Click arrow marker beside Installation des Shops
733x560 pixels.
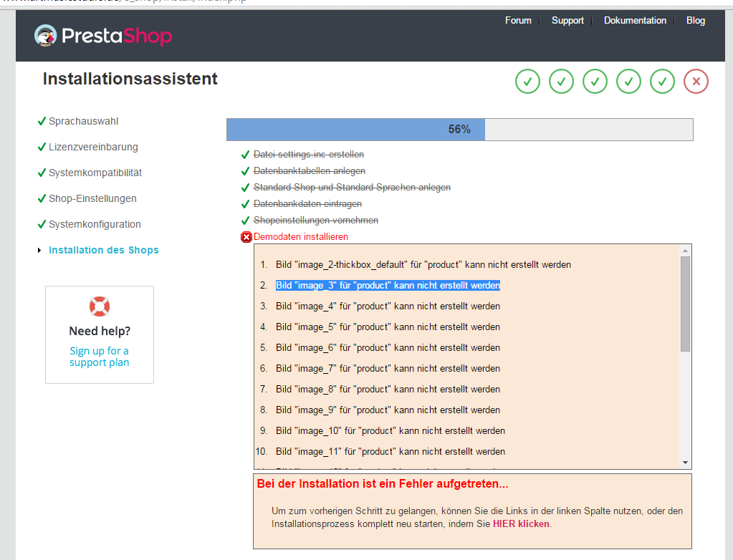pyautogui.click(x=39, y=251)
